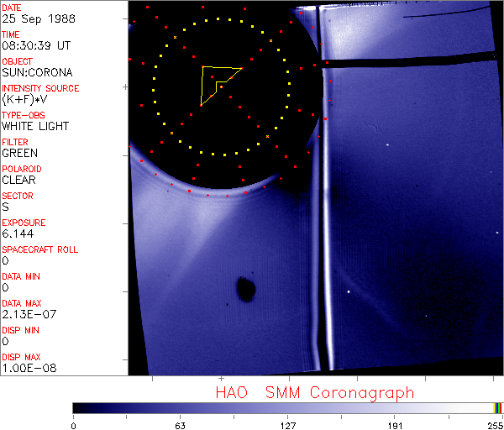Image resolution: width=504 pixels, height=430 pixels.
Task: Click the yellow triangle inside the occulting disk
Action: [x=217, y=81]
